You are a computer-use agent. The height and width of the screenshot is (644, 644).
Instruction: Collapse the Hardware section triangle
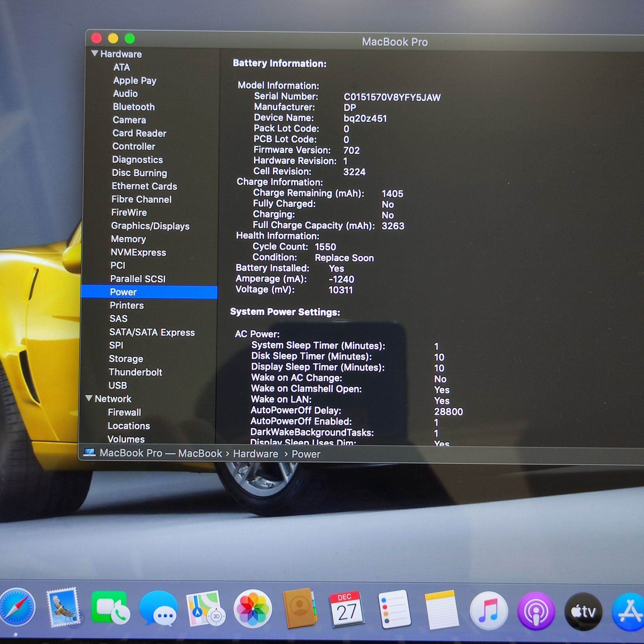point(95,54)
